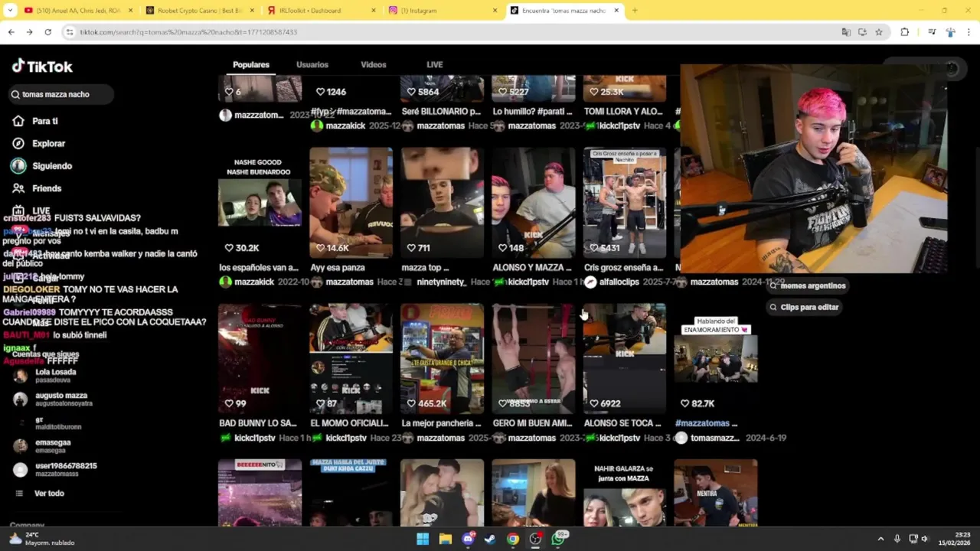980x551 pixels.
Task: Open a new browser tab
Action: click(635, 11)
